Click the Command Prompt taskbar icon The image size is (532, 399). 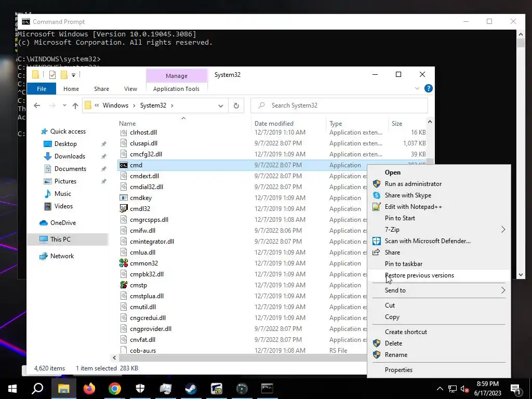click(268, 389)
